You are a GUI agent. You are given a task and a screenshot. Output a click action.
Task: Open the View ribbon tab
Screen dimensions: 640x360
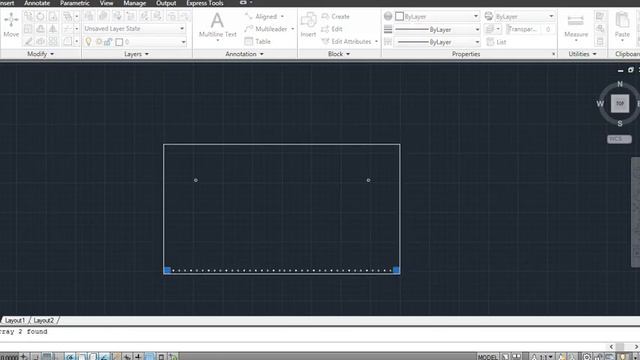coord(106,3)
